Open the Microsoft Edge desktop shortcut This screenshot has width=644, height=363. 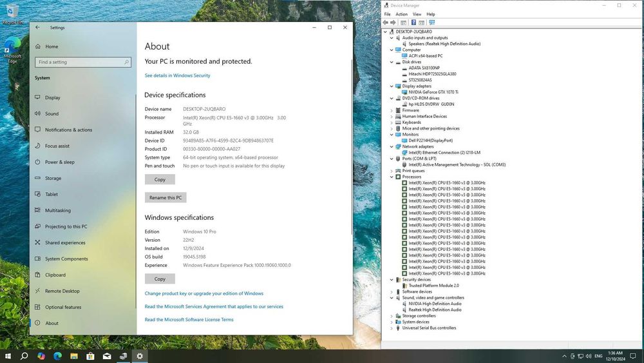click(12, 50)
